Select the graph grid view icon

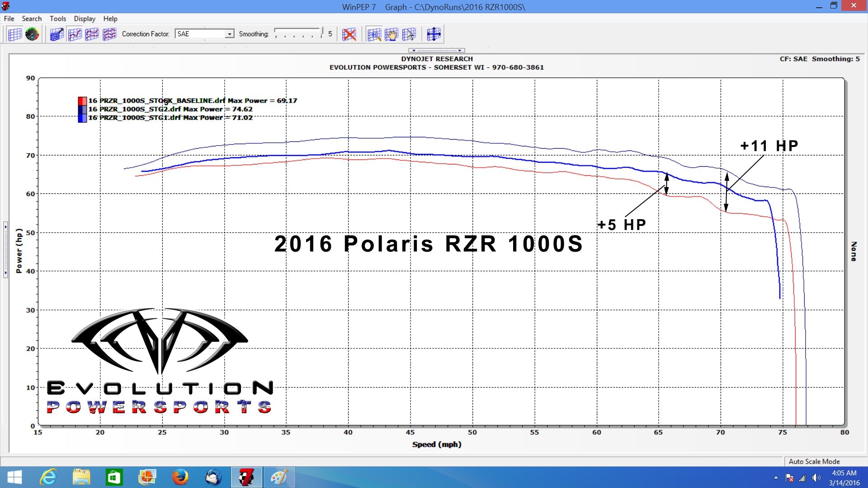[15, 34]
